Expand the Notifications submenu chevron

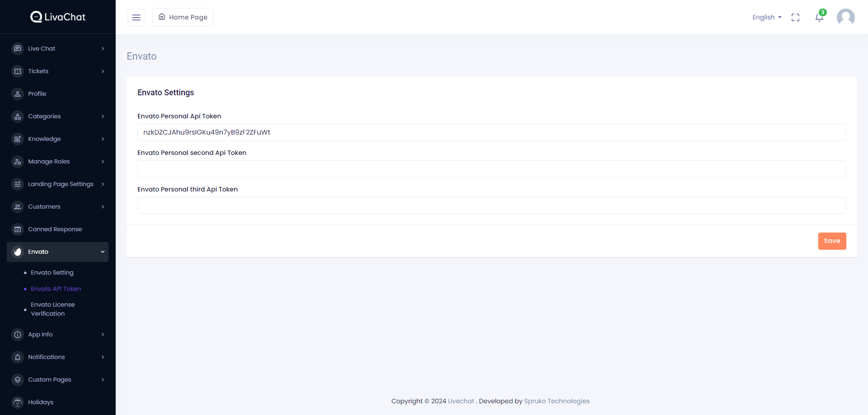click(103, 357)
